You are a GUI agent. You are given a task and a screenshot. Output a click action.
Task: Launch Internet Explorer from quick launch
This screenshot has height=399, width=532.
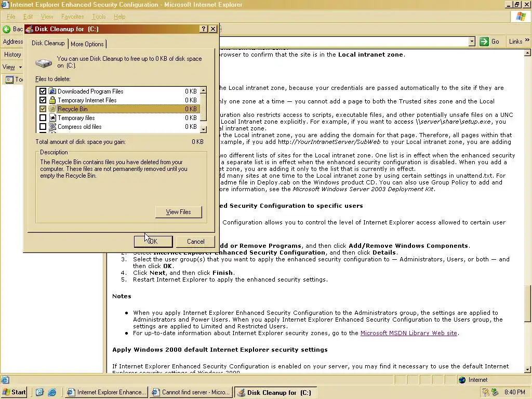click(x=52, y=393)
